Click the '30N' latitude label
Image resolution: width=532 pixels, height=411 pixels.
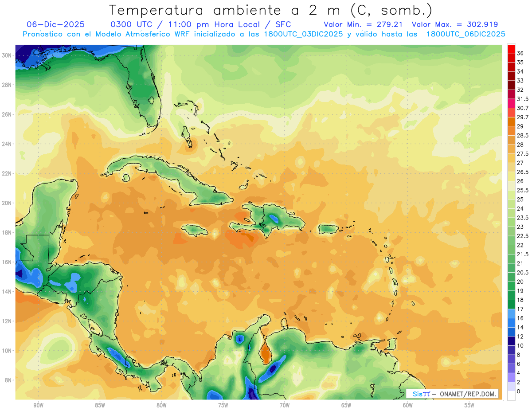8,55
